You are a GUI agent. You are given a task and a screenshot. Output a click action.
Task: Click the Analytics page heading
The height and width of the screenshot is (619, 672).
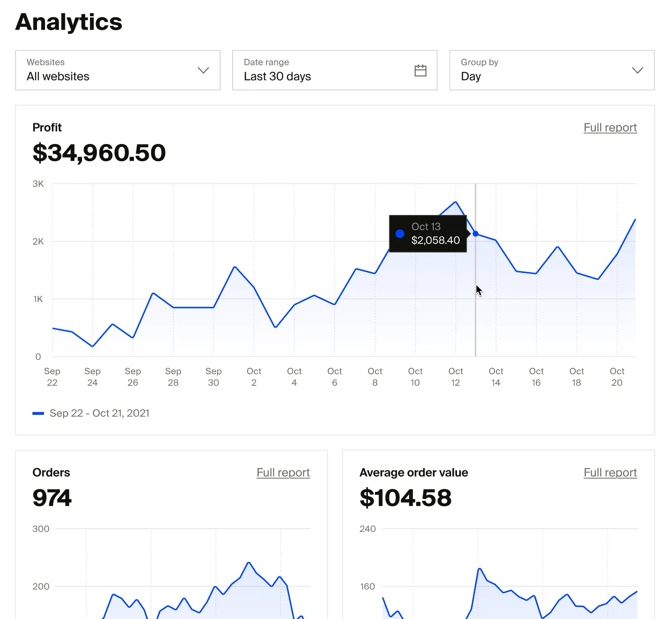[x=68, y=21]
